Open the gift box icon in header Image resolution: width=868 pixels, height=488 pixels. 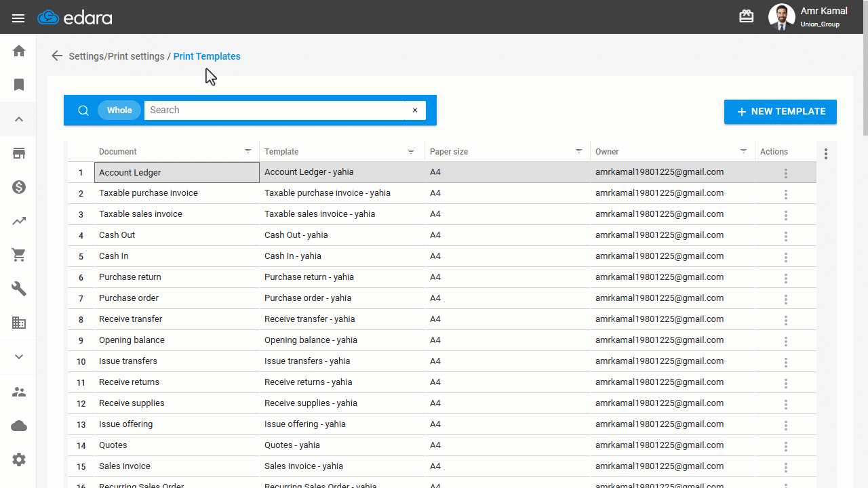747,16
